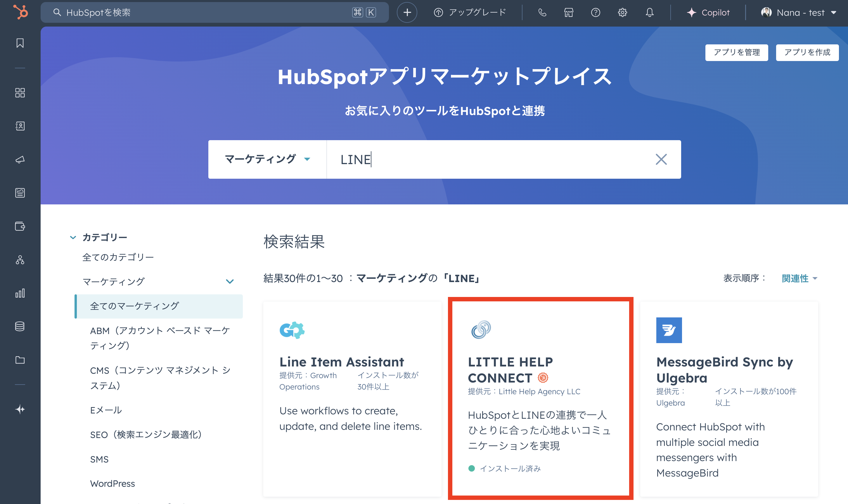The width and height of the screenshot is (848, 504).
Task: Open the help question mark icon
Action: (x=596, y=13)
